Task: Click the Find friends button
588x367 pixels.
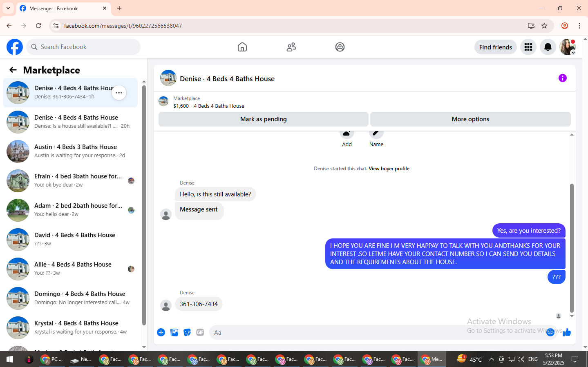Action: [x=496, y=47]
